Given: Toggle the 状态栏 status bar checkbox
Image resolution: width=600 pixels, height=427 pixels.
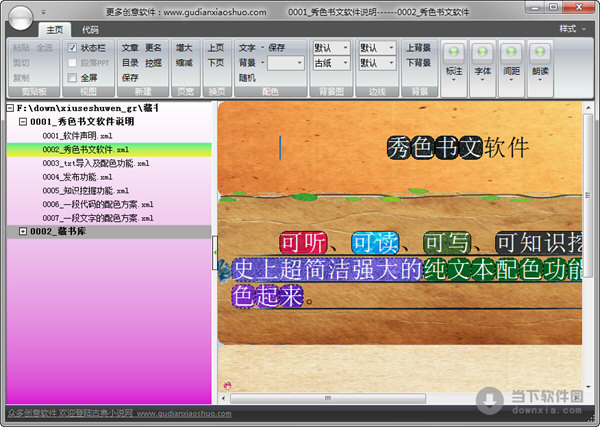Looking at the screenshot, I should click(72, 48).
